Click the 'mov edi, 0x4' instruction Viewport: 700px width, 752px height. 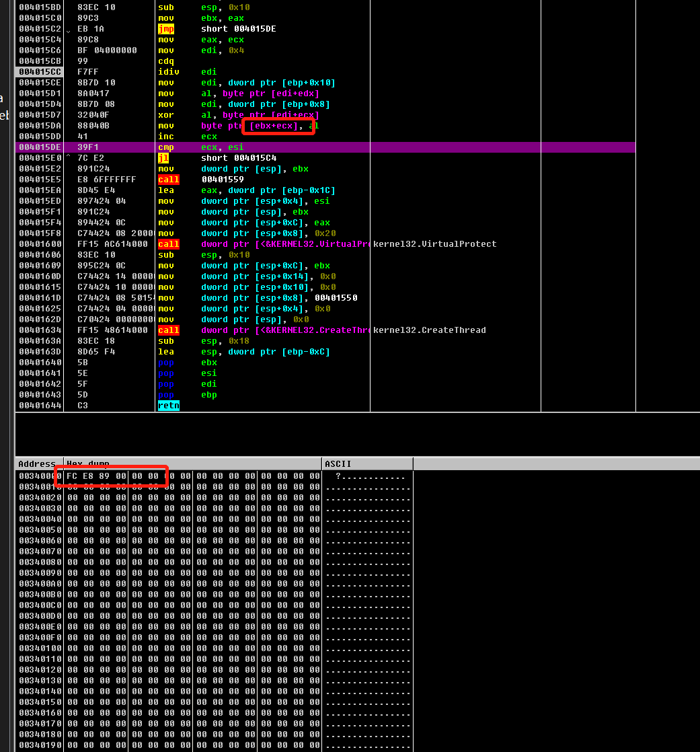click(x=200, y=50)
